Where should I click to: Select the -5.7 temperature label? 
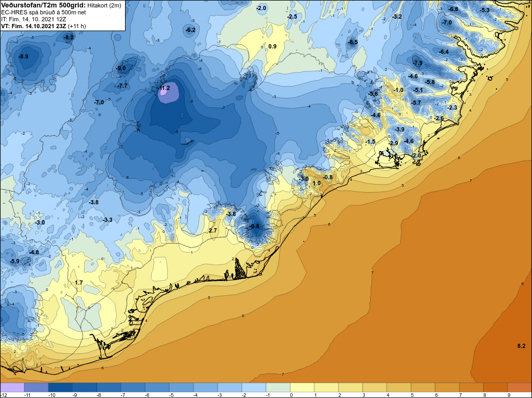[x=416, y=103]
